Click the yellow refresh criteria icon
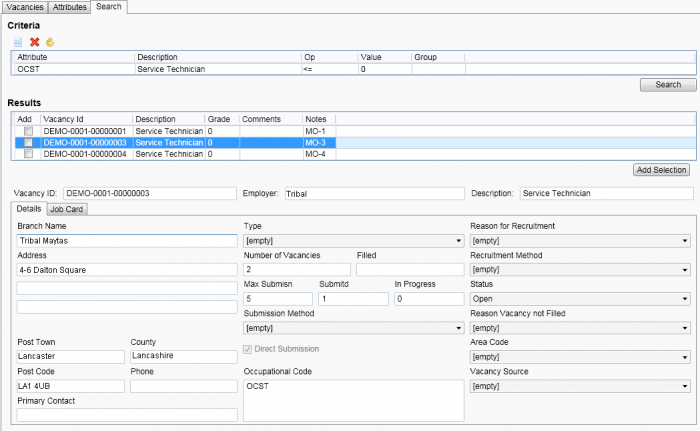This screenshot has height=431, width=700. (x=49, y=42)
